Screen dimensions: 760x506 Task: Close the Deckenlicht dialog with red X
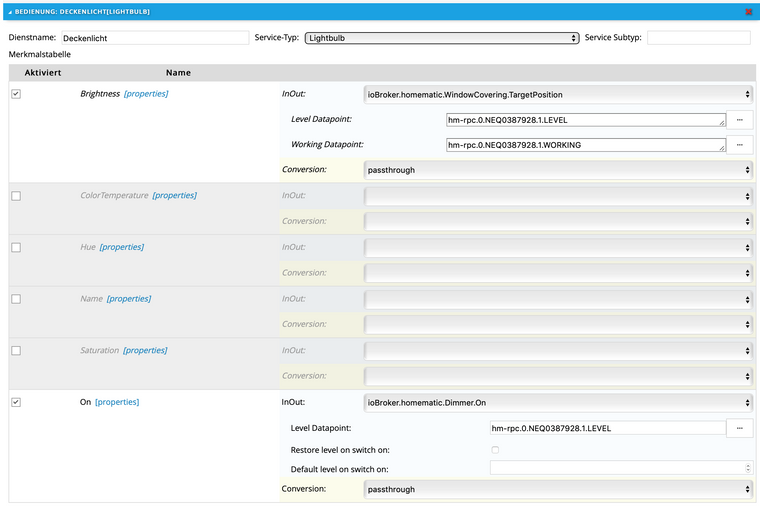(x=748, y=11)
